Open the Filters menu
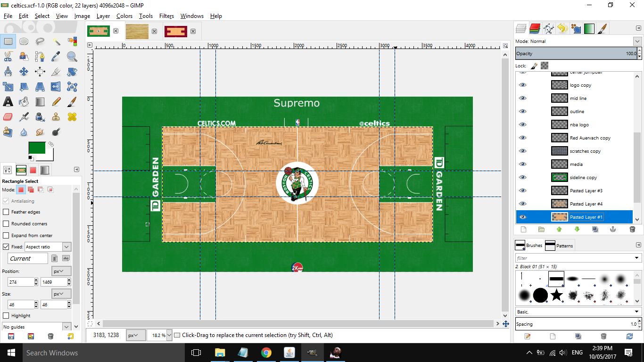This screenshot has width=644, height=362. pos(166,16)
